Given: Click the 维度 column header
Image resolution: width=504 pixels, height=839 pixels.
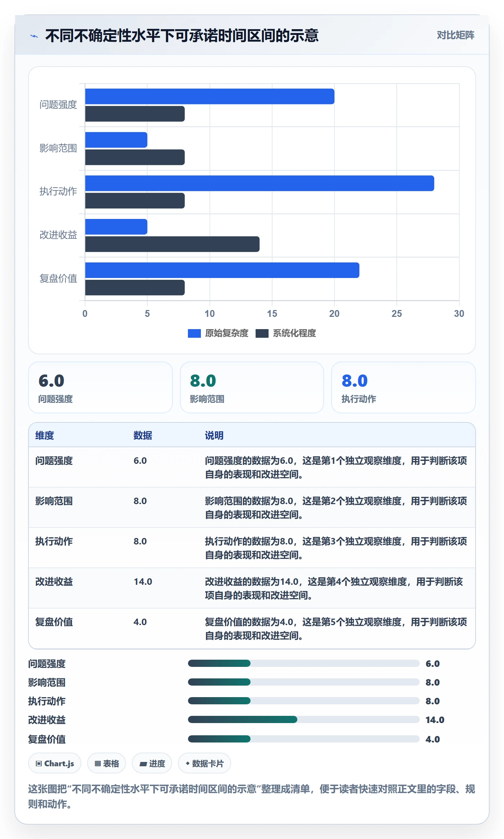Looking at the screenshot, I should pos(45,435).
